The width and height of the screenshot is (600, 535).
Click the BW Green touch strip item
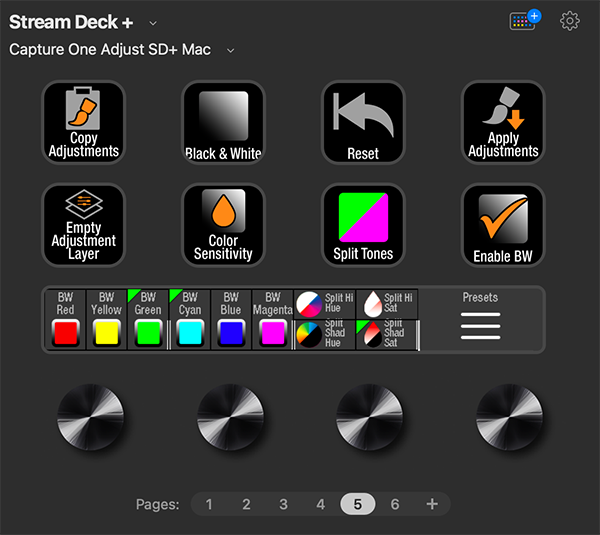[148, 320]
